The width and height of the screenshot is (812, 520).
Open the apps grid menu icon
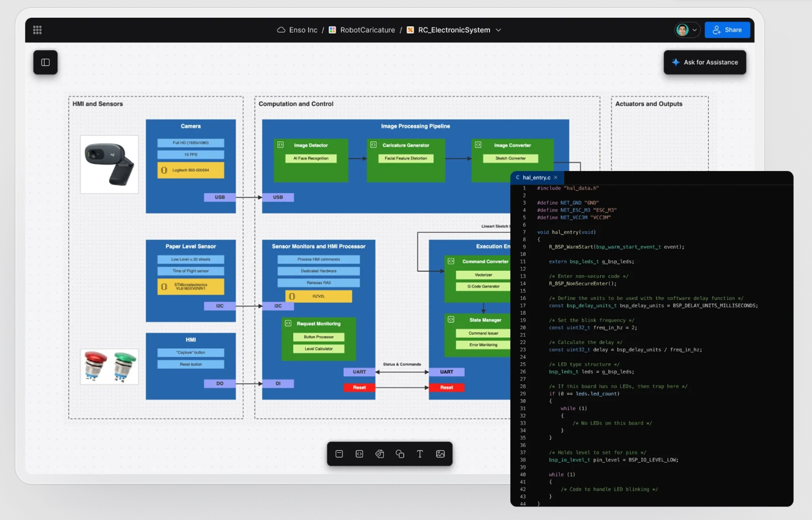click(37, 30)
